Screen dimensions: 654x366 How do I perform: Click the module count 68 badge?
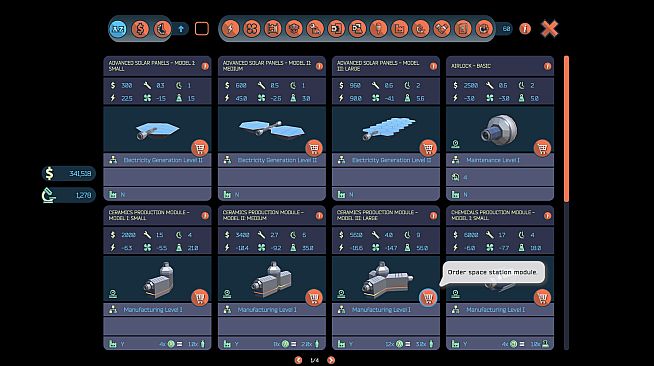click(x=506, y=29)
